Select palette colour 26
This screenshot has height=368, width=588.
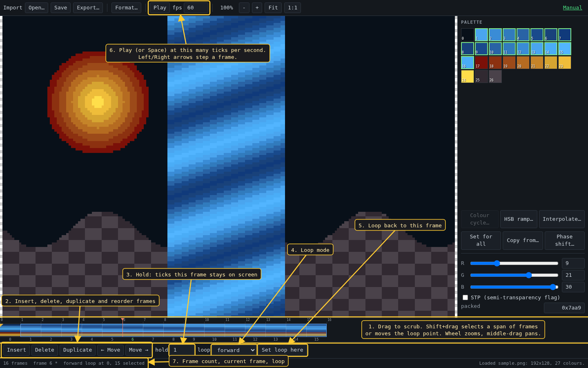pyautogui.click(x=495, y=76)
